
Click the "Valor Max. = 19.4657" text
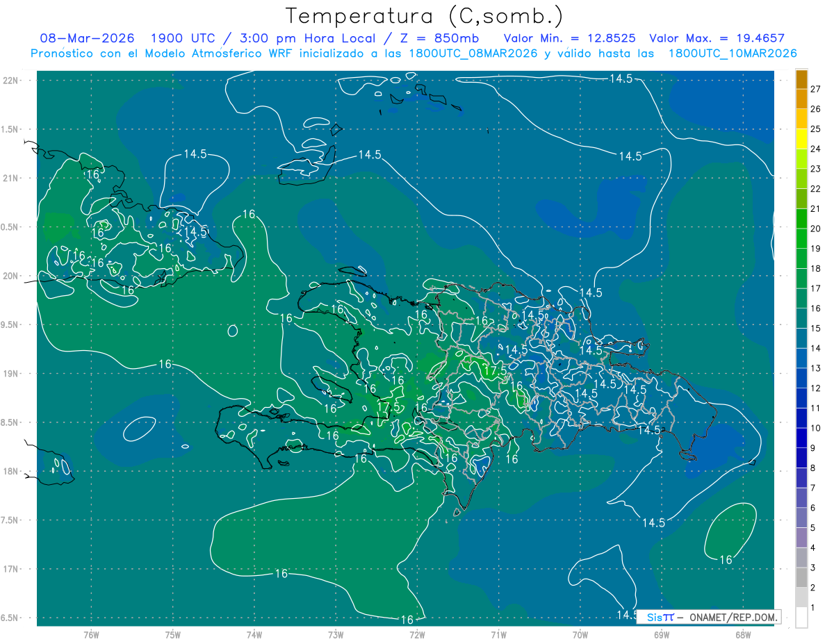point(716,38)
